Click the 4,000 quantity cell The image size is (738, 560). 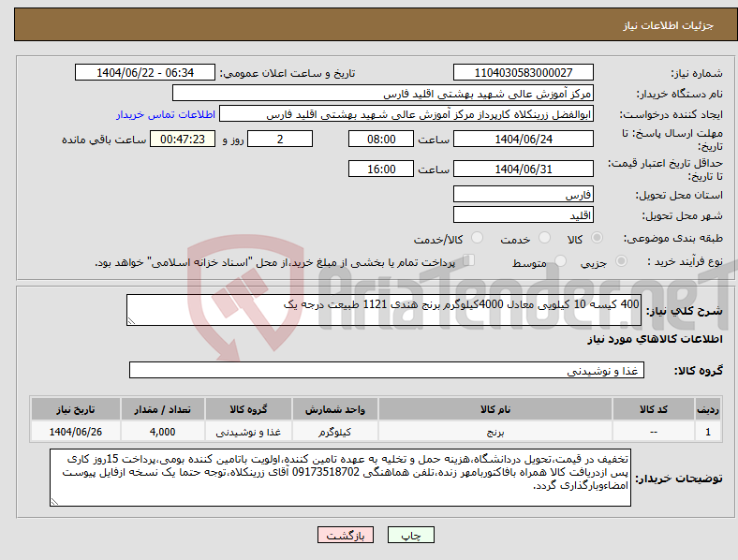click(162, 432)
